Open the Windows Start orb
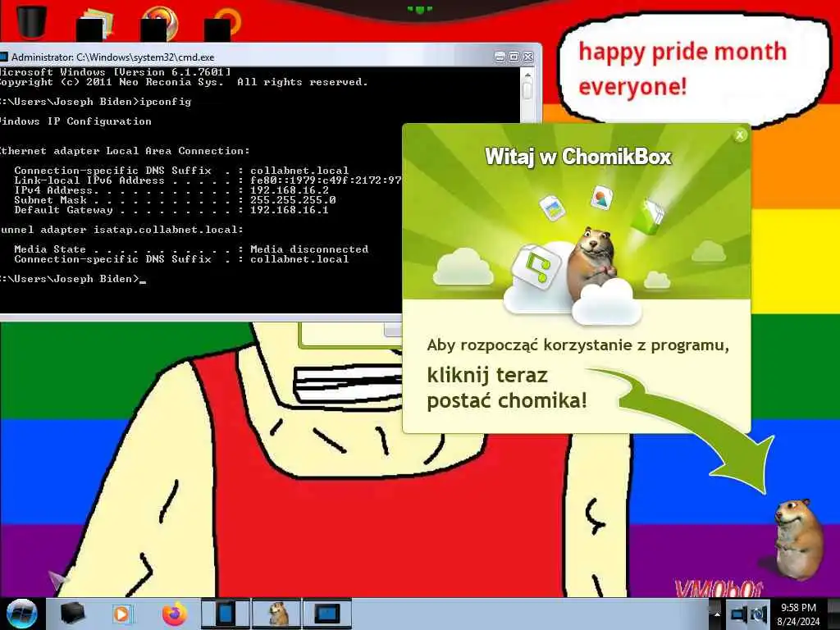 (22, 614)
